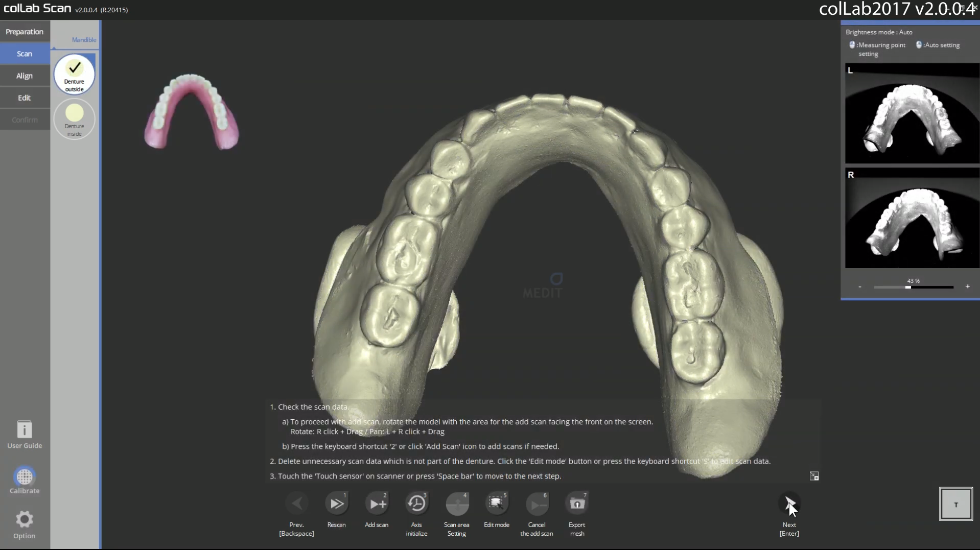The width and height of the screenshot is (980, 550).
Task: Click the 'Delete unnecessary scan data' instruction line
Action: pyautogui.click(x=520, y=461)
